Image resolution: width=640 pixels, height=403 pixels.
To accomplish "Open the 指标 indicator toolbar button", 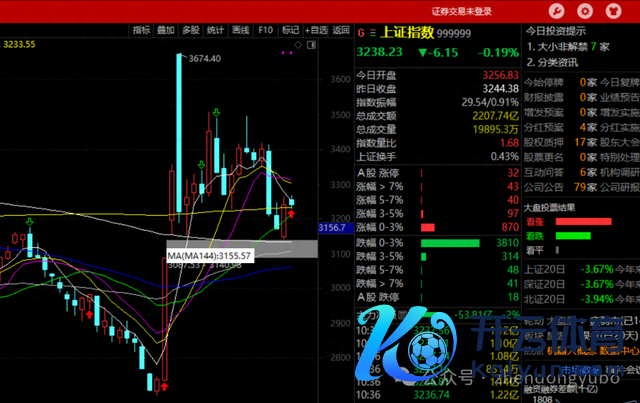I will (x=142, y=31).
